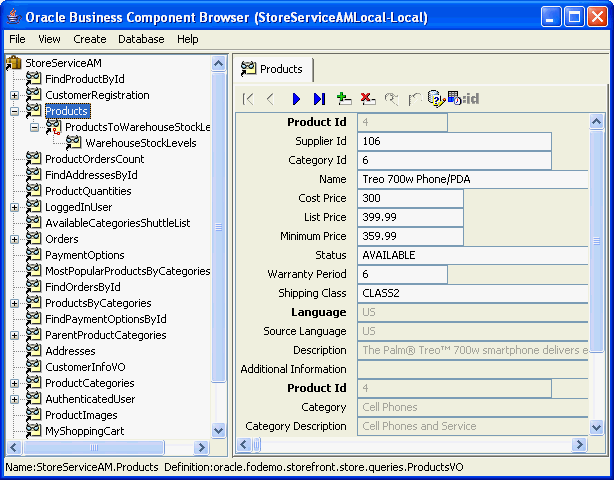Expand the CustomerRegistration tree node
Screen dimensions: 614x480
pos(14,95)
